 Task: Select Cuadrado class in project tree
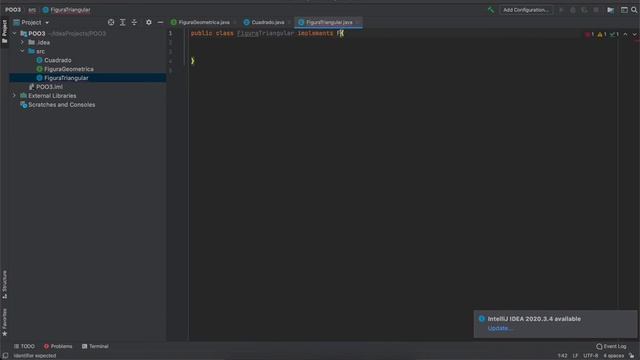[58, 60]
